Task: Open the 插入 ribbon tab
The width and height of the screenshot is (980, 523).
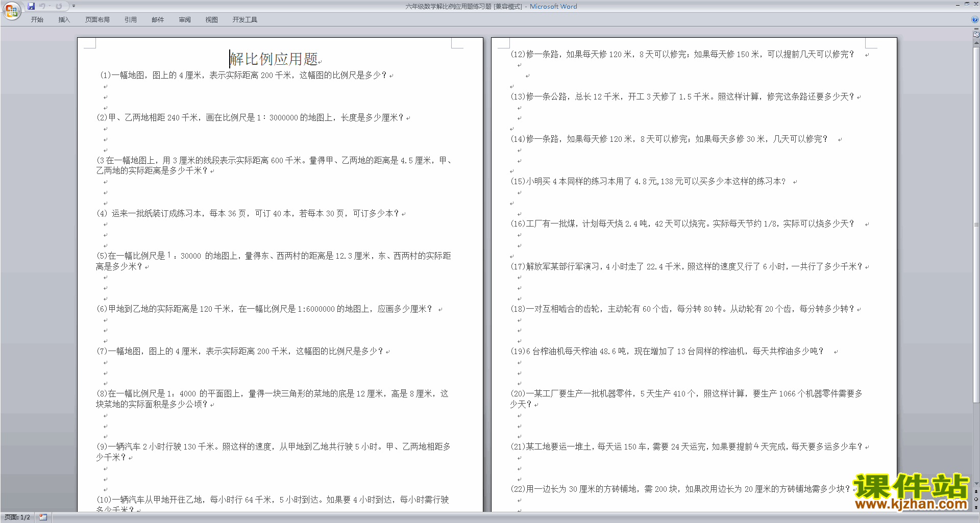Action: [64, 19]
